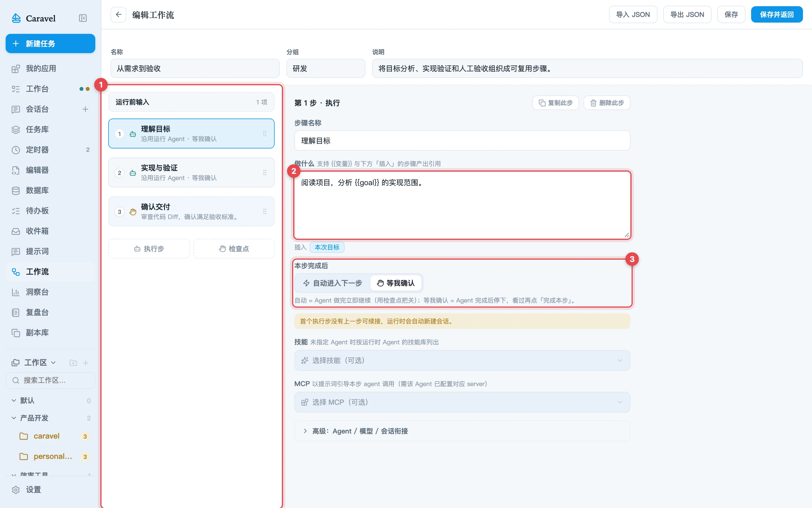Open 数据库 in the sidebar

50,190
